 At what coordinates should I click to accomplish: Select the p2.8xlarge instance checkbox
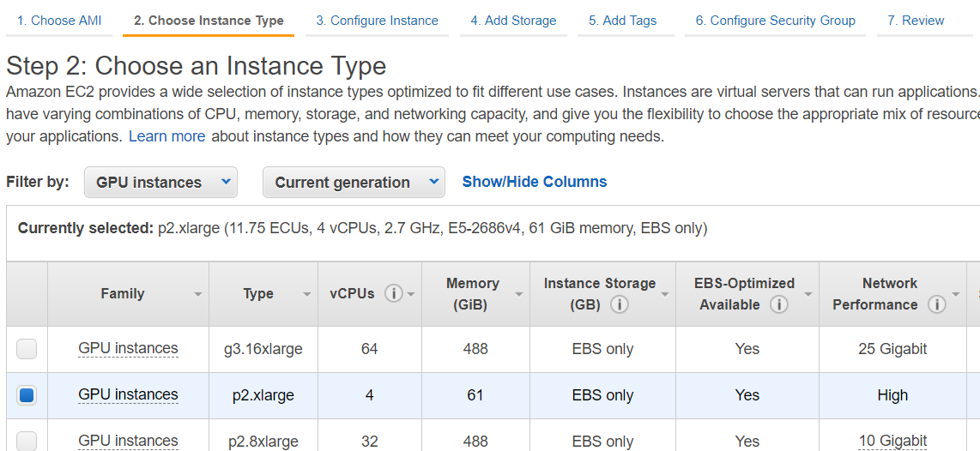tap(27, 441)
